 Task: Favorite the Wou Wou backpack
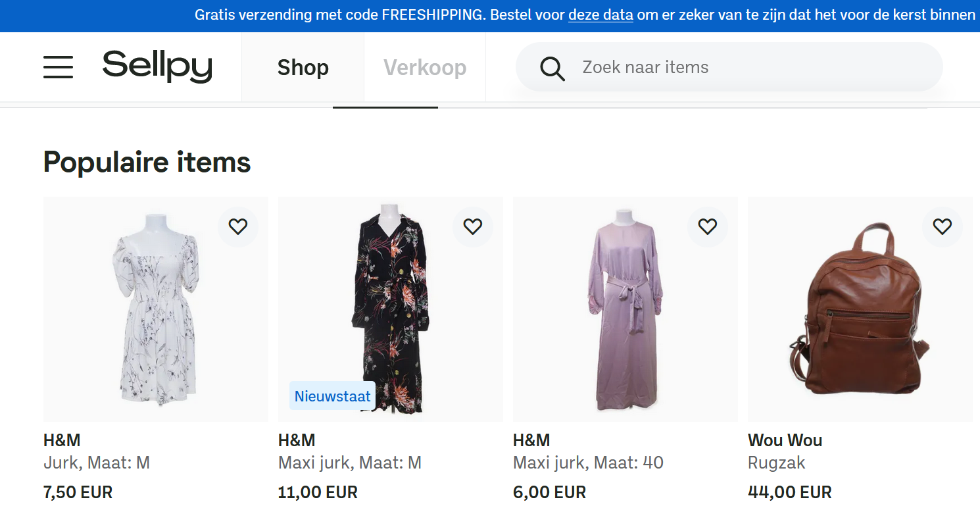click(x=943, y=227)
